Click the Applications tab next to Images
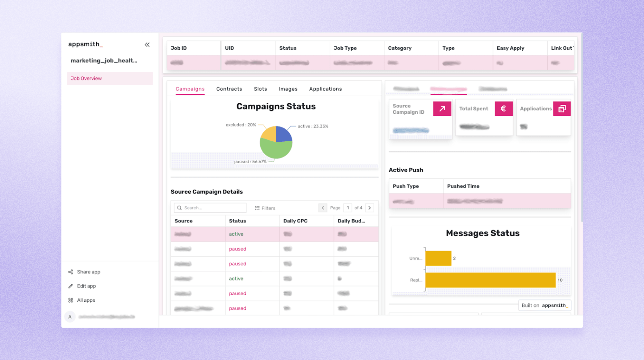The height and width of the screenshot is (360, 644). pos(325,89)
